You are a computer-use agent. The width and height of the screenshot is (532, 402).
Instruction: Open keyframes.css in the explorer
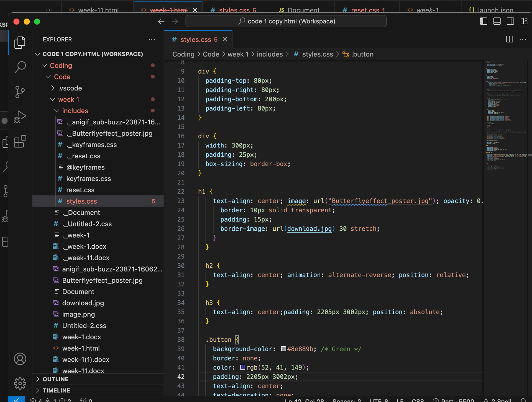coord(88,179)
